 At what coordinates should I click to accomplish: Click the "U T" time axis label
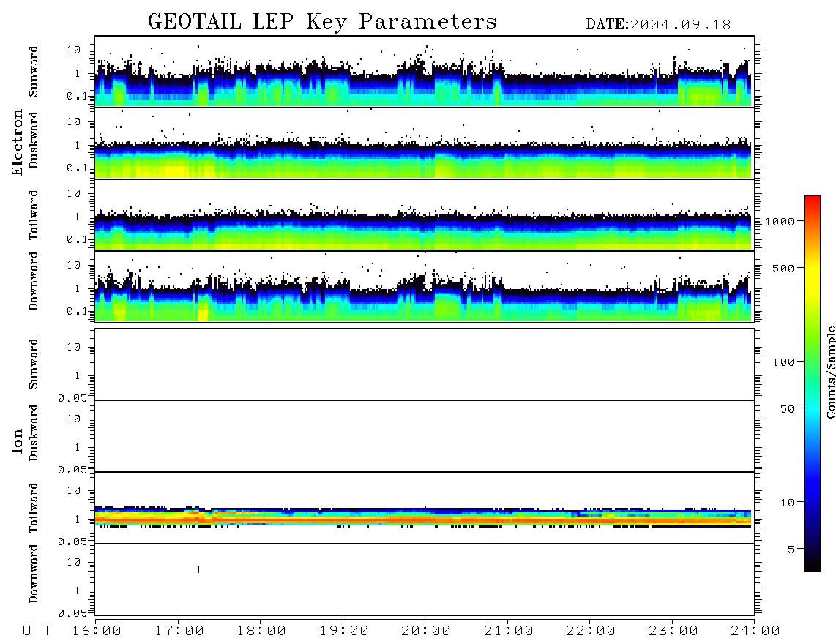pyautogui.click(x=37, y=632)
